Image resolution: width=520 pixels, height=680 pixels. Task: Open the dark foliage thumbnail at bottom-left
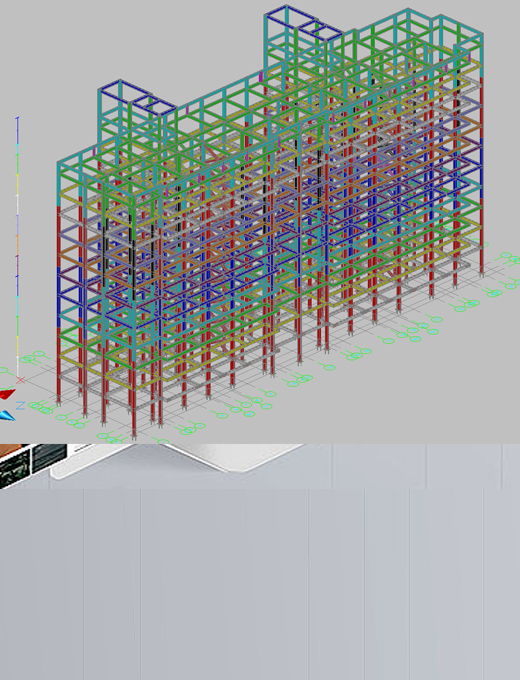(x=15, y=468)
